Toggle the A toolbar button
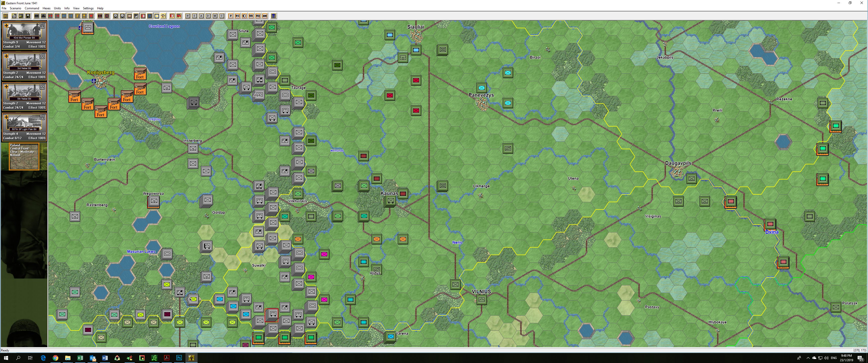The width and height of the screenshot is (868, 363). pos(201,16)
